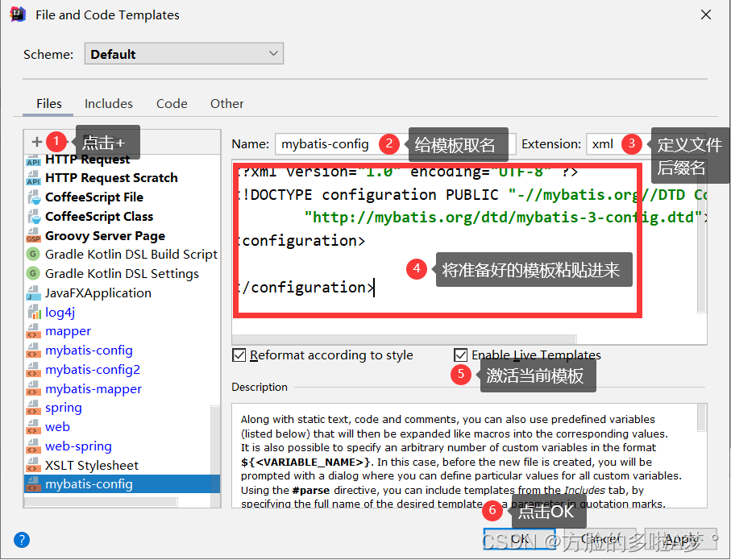Click the spring template XML icon
The image size is (731, 560).
click(x=34, y=408)
